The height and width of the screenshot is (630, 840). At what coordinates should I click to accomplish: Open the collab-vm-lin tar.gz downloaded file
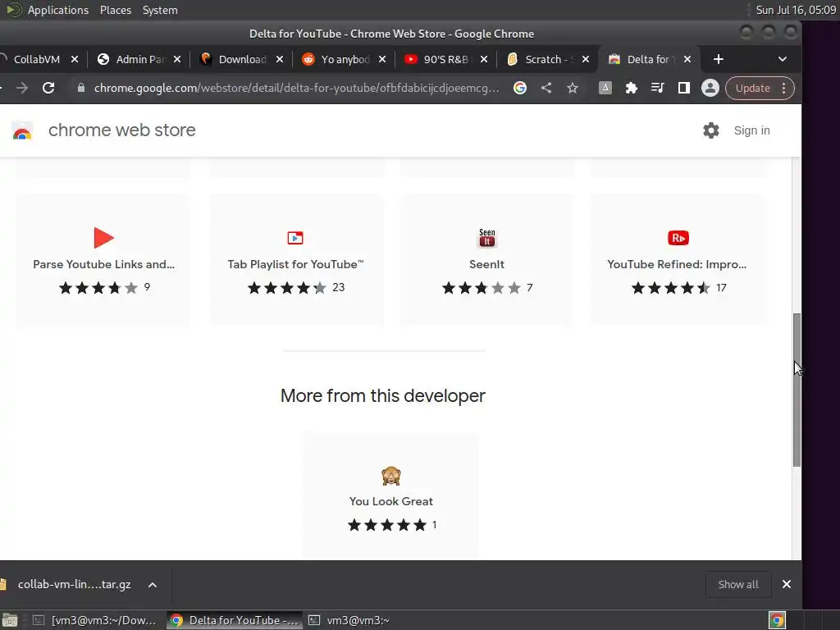tap(74, 584)
